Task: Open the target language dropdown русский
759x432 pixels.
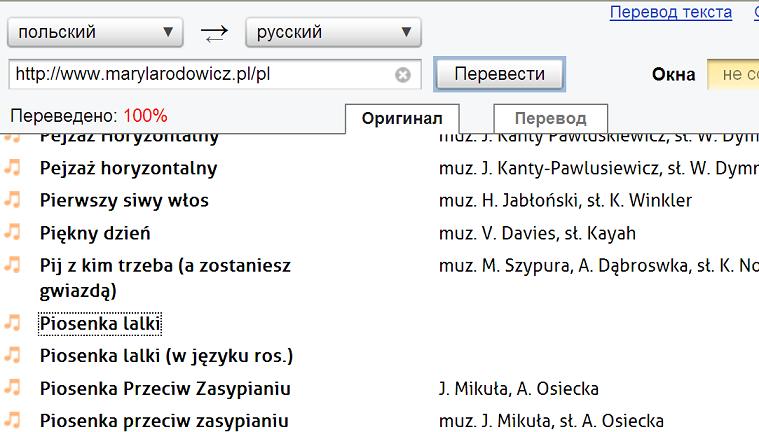Action: tap(333, 32)
